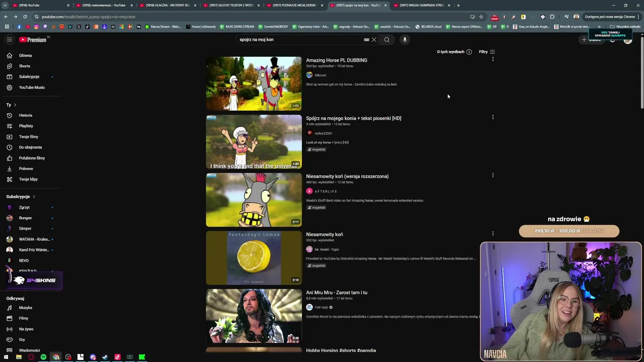Open Windows Start button
Screen dimensions: 644x362
[6, 357]
